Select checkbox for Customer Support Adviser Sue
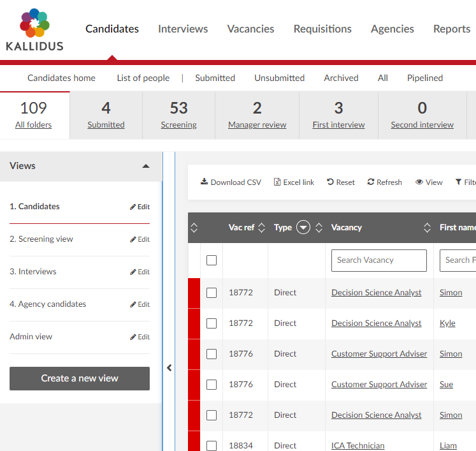 pos(212,385)
